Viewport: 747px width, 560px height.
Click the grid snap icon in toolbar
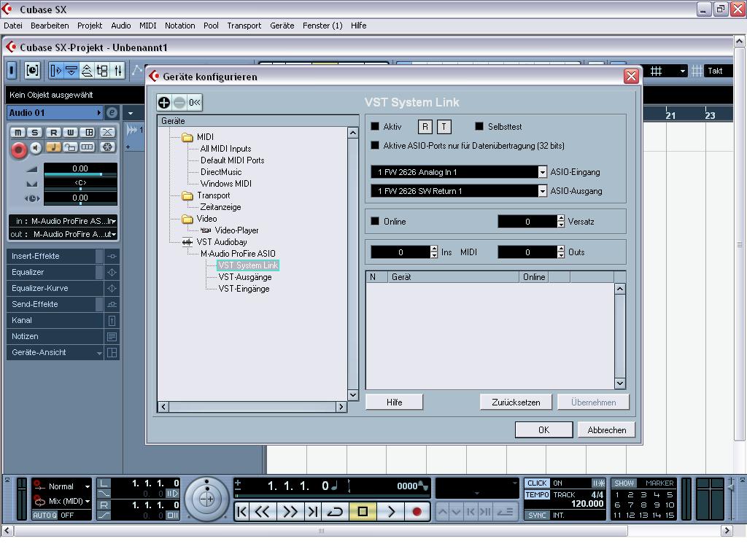click(x=656, y=71)
